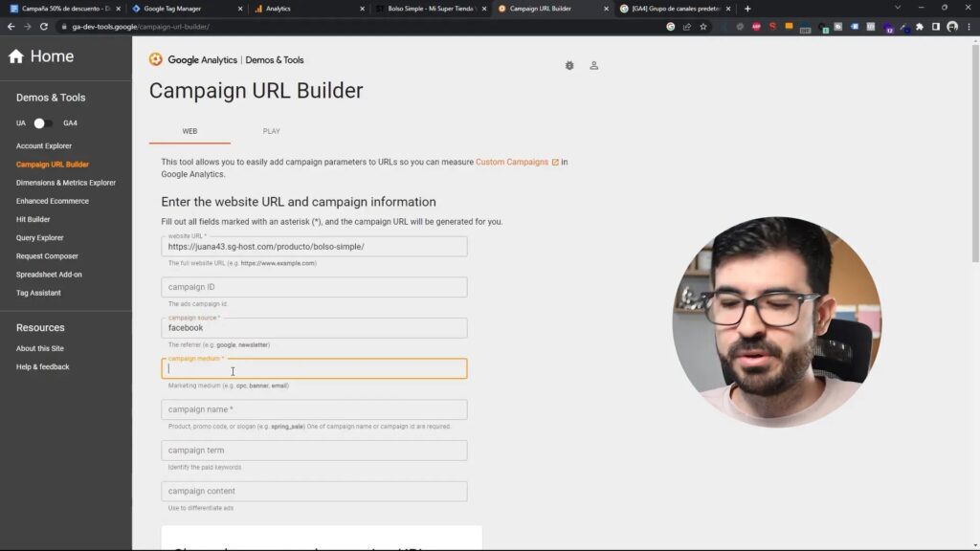Click the external link icon beside Custom Campaigns
This screenshot has width=980, height=551.
click(555, 162)
